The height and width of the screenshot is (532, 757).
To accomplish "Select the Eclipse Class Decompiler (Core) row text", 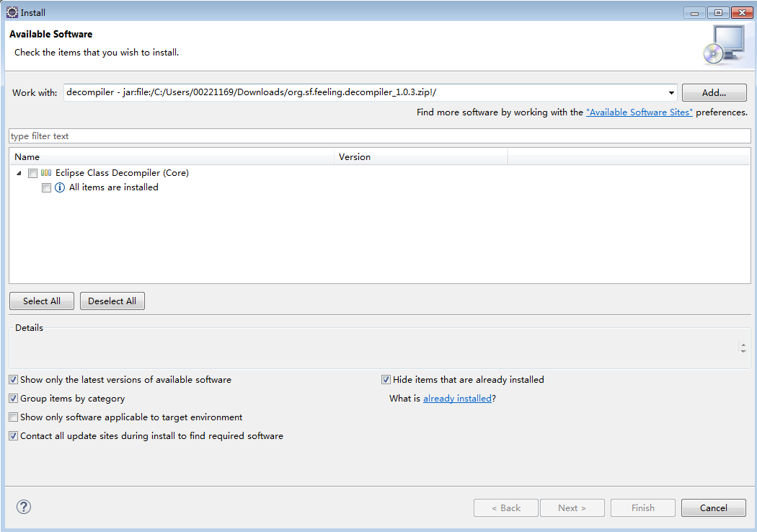I will pyautogui.click(x=122, y=173).
